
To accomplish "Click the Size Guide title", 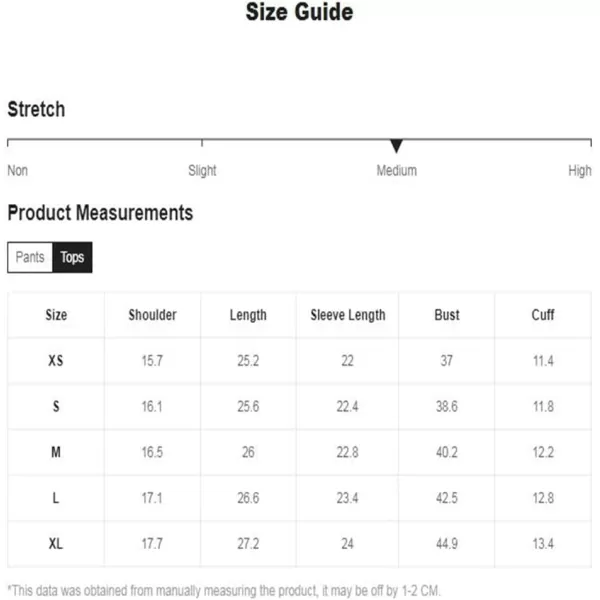I will [x=299, y=12].
